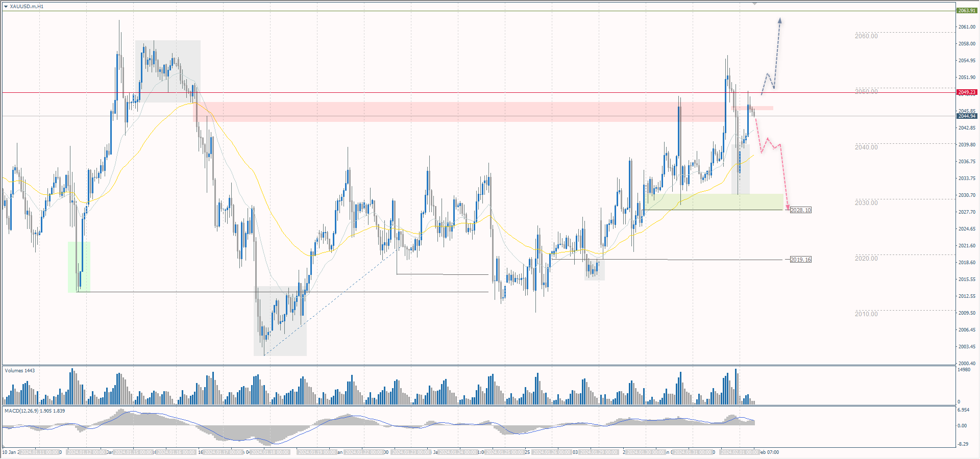Select the 2028.10 price label

pyautogui.click(x=800, y=210)
